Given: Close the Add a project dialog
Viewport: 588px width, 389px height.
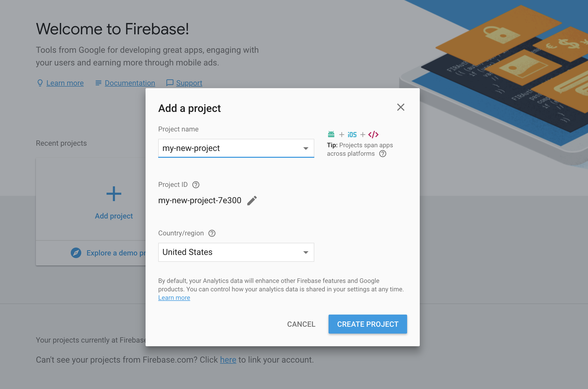Looking at the screenshot, I should (x=401, y=107).
